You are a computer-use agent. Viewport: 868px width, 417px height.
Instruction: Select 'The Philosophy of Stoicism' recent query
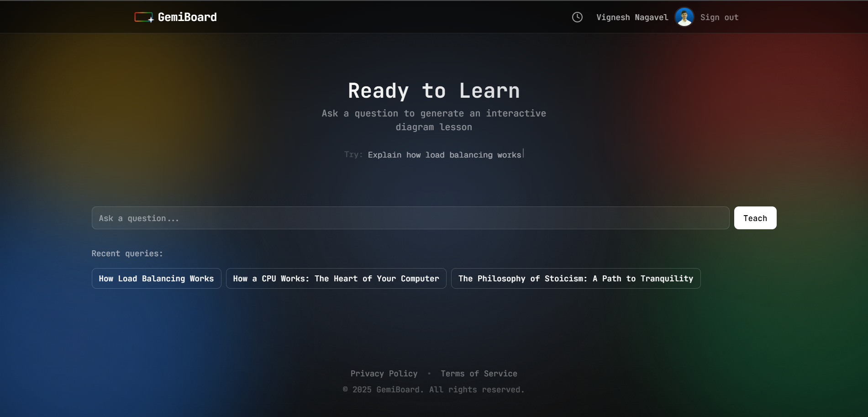pos(575,278)
